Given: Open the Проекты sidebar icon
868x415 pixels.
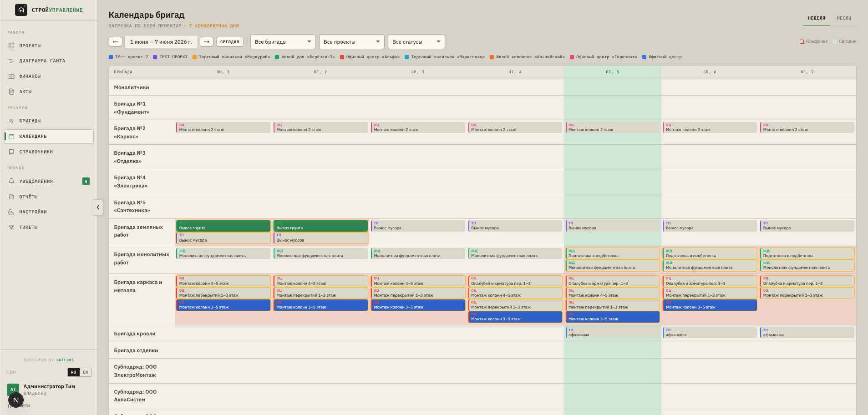Looking at the screenshot, I should point(11,46).
